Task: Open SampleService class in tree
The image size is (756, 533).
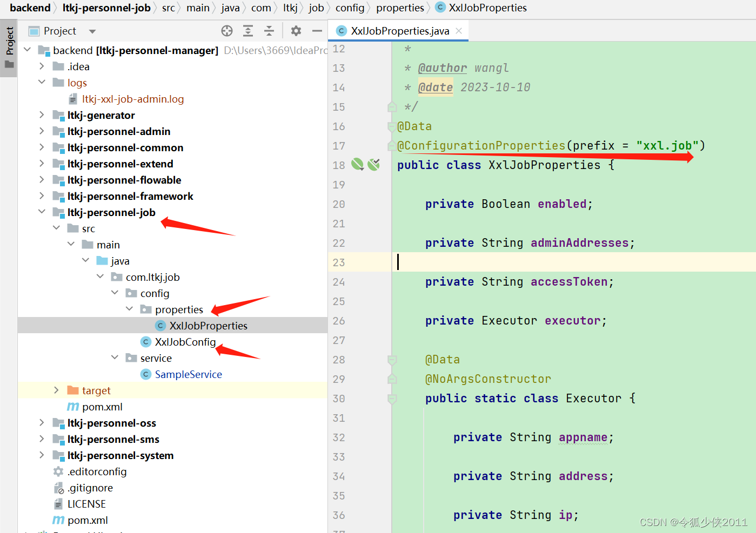Action: tap(188, 374)
